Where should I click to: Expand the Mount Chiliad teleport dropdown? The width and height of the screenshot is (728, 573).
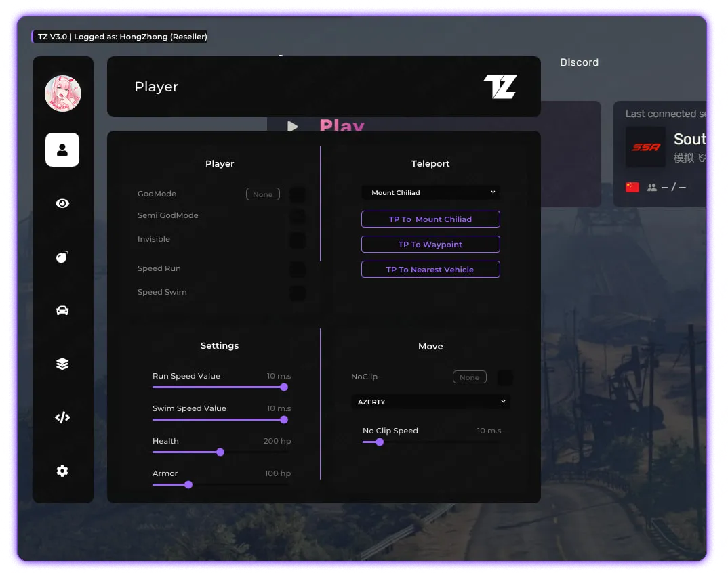pyautogui.click(x=430, y=192)
